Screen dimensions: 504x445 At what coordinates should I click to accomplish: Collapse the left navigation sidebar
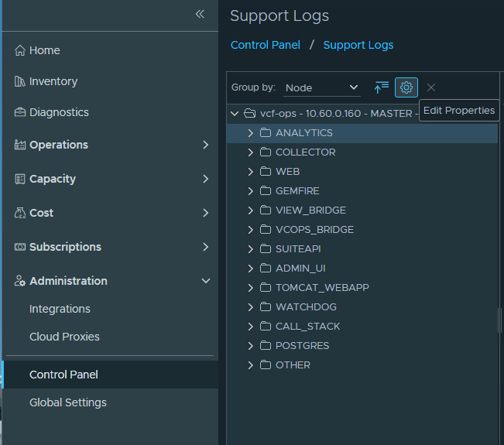200,14
